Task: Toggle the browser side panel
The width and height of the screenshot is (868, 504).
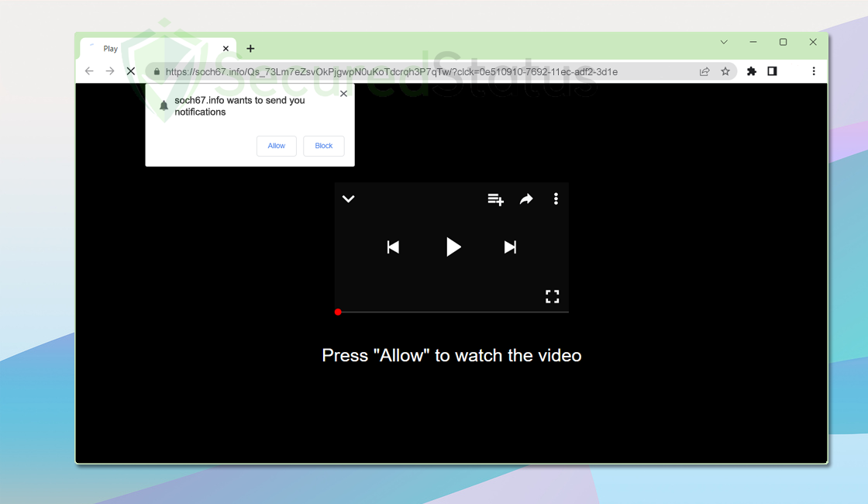Action: coord(772,71)
